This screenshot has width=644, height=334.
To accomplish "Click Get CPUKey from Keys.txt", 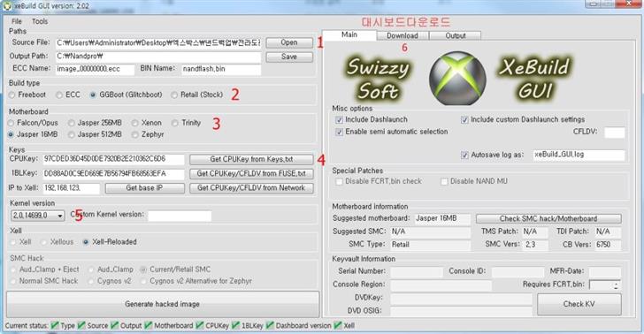I will pos(251,159).
